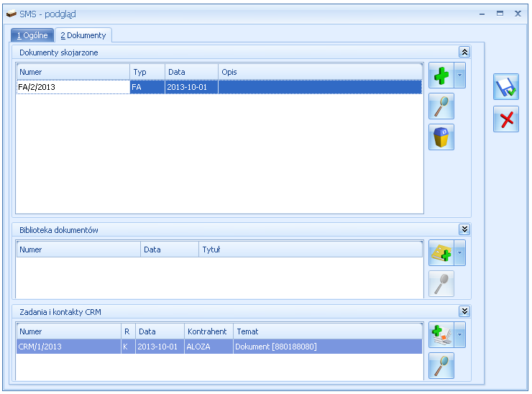532x394 pixels.
Task: Preview selected related document with magnifier
Action: point(441,106)
